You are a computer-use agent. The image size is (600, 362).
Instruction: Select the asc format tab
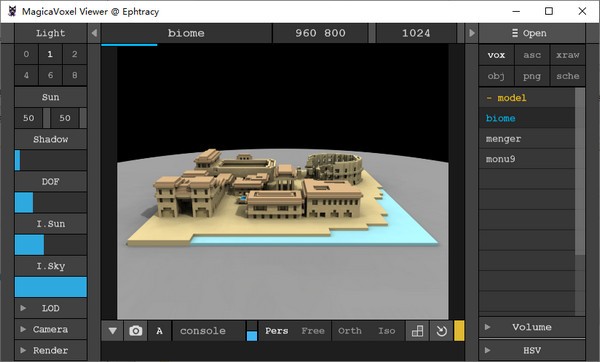point(532,55)
